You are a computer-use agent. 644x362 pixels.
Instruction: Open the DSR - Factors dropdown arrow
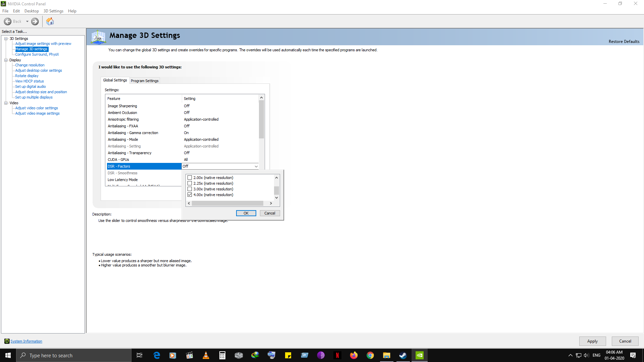256,166
